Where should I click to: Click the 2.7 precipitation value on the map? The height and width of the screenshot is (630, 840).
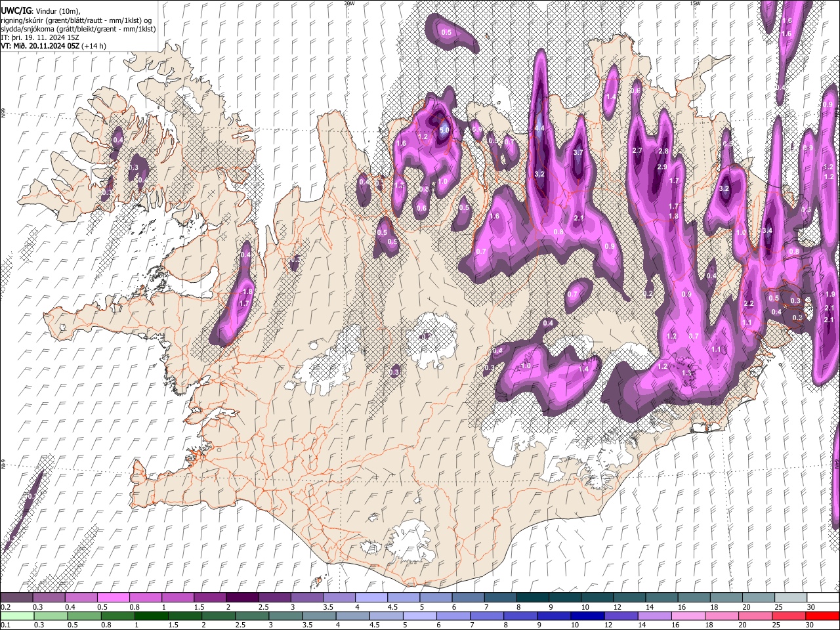coord(637,150)
